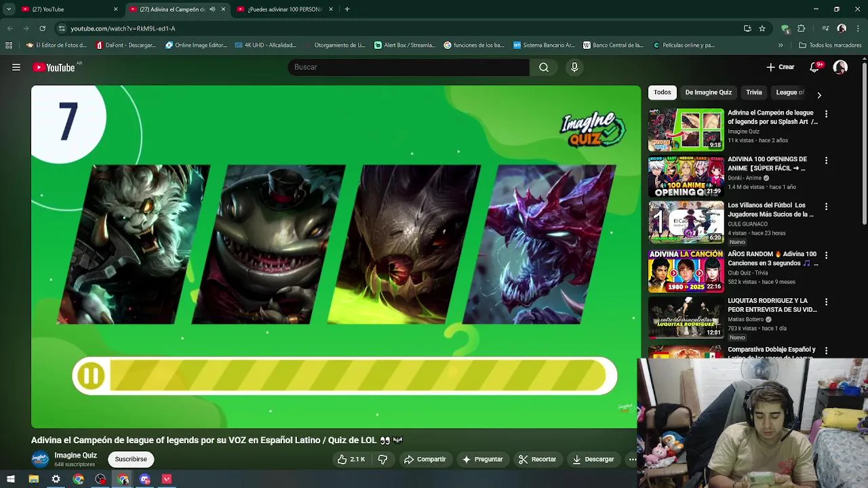Open options for LUQUITAS RODRIGUEZ video
Screen dimensions: 868x488
[x=826, y=302]
